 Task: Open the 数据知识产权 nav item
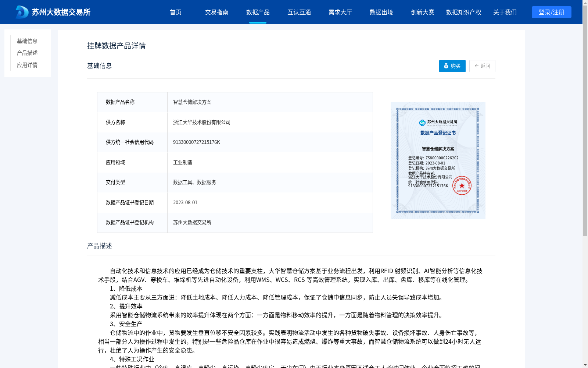click(x=464, y=12)
